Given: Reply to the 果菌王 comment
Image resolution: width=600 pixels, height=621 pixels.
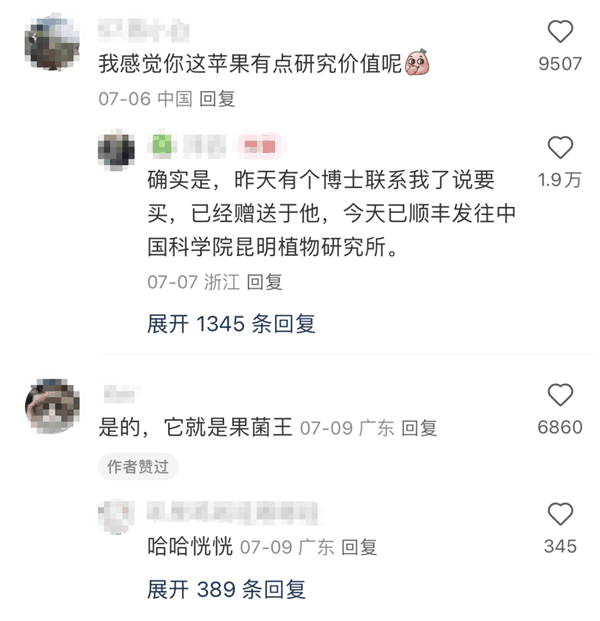Looking at the screenshot, I should point(419,428).
